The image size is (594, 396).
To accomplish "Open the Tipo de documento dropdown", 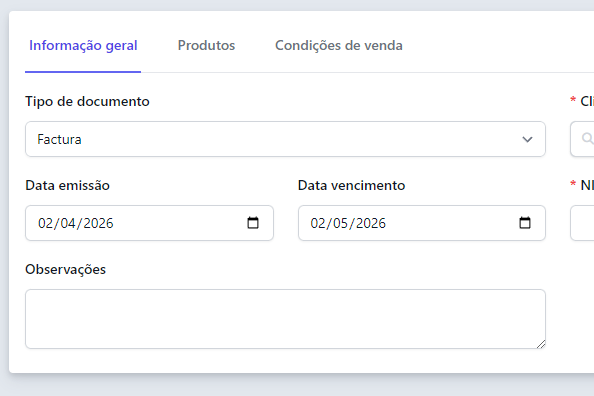I will (x=285, y=139).
